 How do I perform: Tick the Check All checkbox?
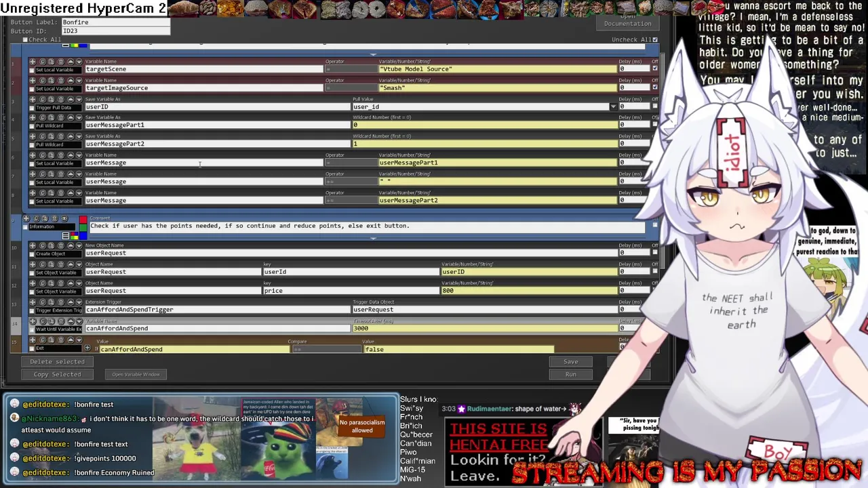pyautogui.click(x=25, y=39)
